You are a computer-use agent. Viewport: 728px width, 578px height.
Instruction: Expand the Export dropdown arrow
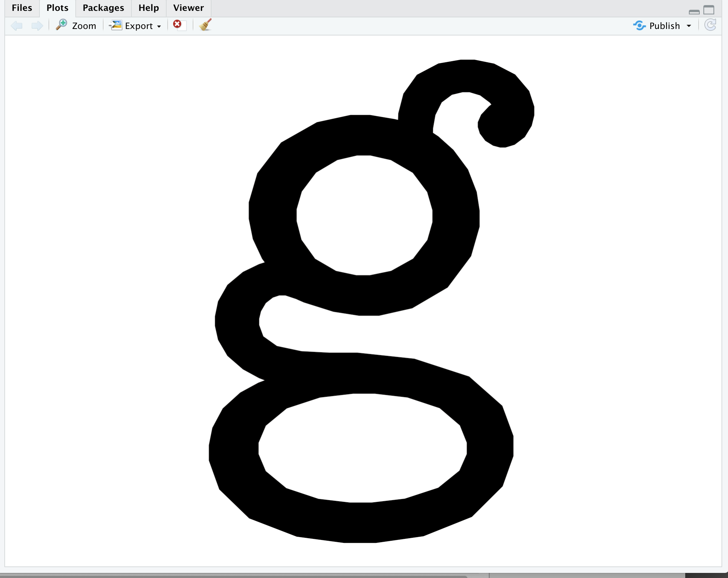tap(159, 26)
